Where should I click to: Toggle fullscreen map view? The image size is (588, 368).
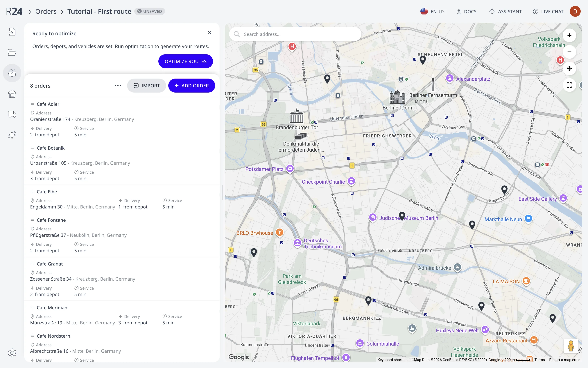569,85
